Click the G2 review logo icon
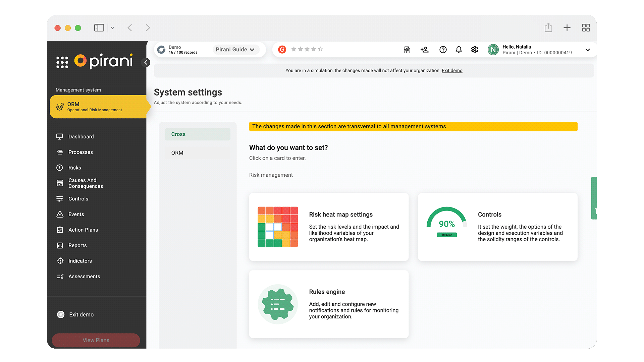The image size is (644, 362). pos(282,50)
